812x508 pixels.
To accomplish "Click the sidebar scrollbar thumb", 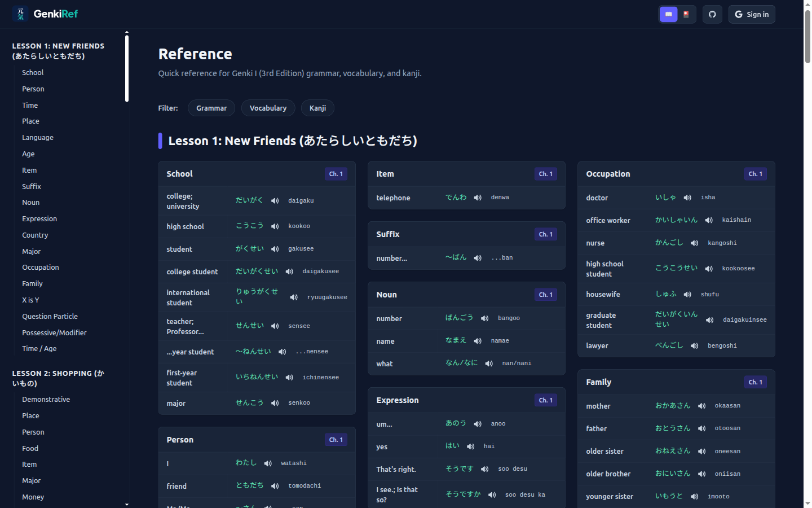I will tap(127, 68).
